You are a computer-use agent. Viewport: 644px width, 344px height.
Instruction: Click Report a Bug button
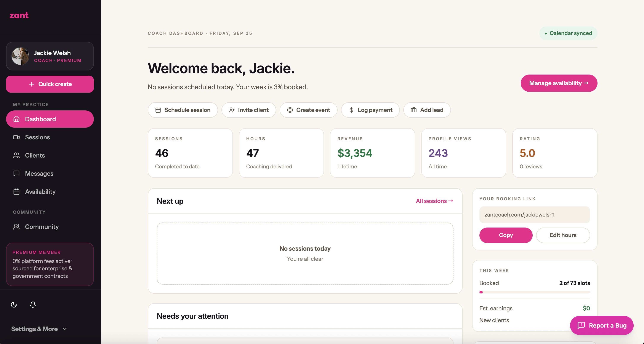coord(601,325)
